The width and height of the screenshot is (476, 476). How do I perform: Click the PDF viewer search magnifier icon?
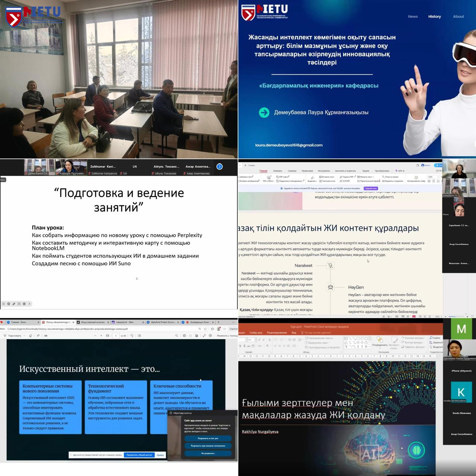(x=177, y=336)
